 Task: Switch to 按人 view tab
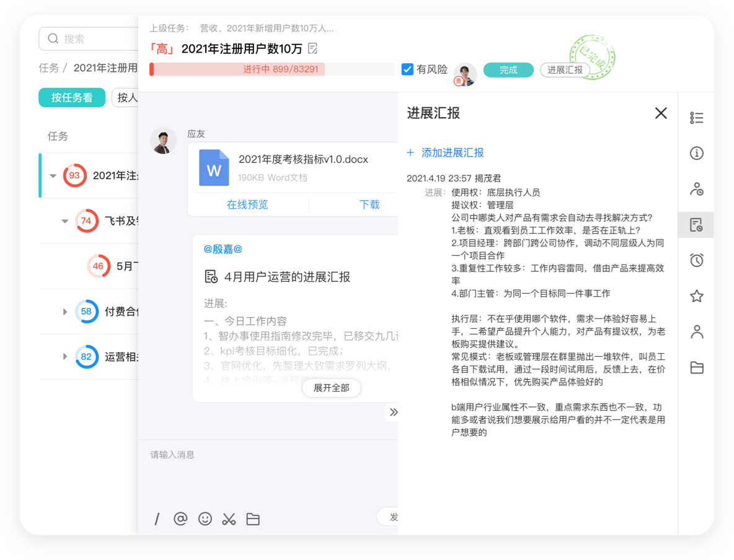125,97
